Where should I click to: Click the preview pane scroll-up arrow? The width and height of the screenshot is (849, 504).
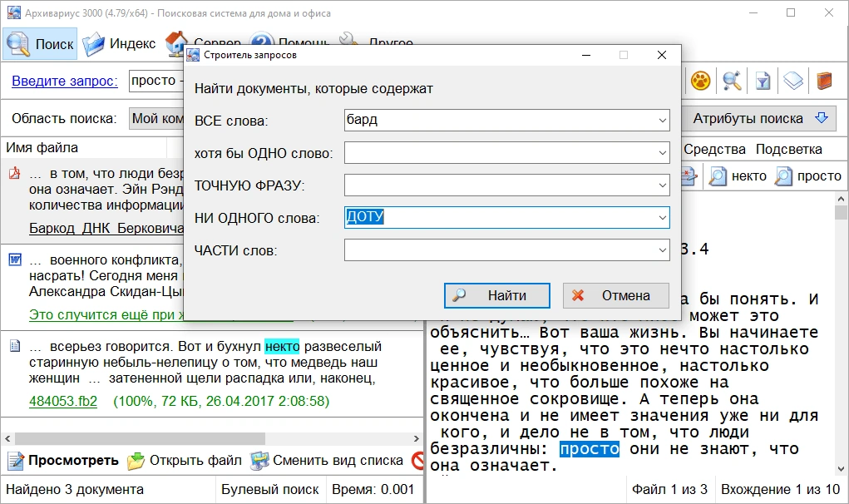[x=841, y=200]
